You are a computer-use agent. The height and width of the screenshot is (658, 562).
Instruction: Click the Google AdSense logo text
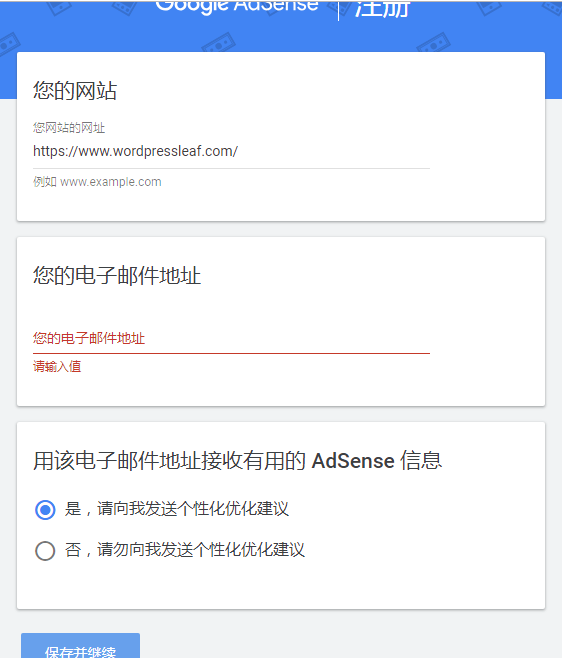tap(237, 7)
